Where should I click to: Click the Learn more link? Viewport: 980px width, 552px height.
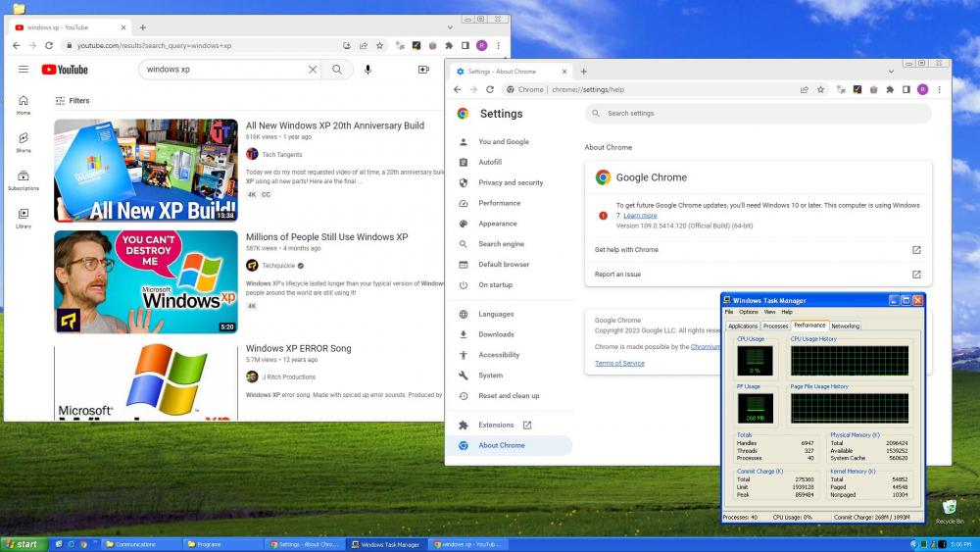click(x=640, y=215)
